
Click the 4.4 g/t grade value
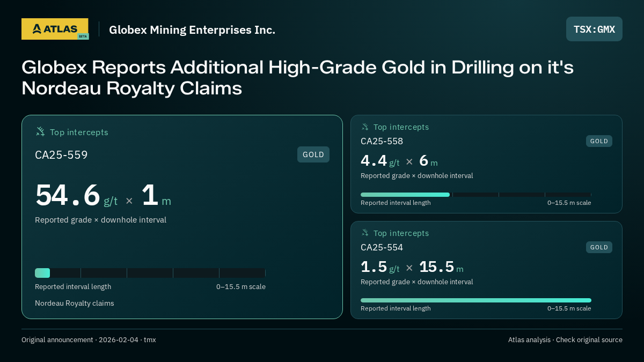coord(380,161)
